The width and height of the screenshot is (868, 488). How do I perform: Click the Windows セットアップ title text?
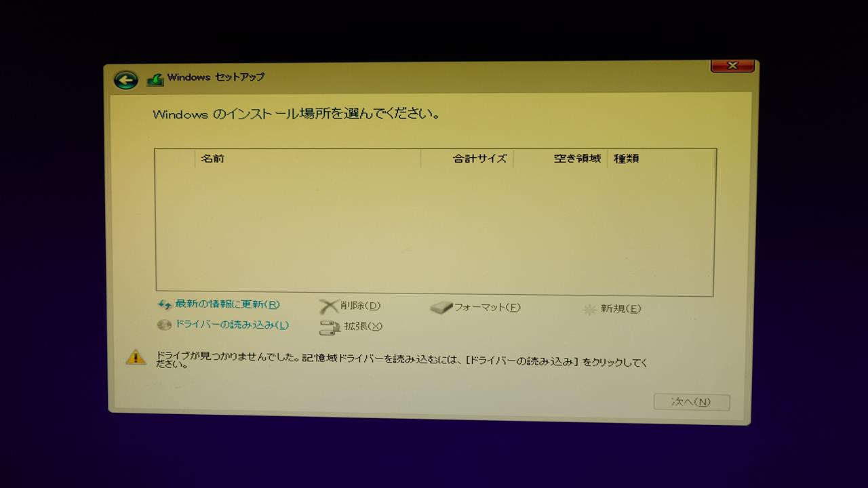point(216,77)
